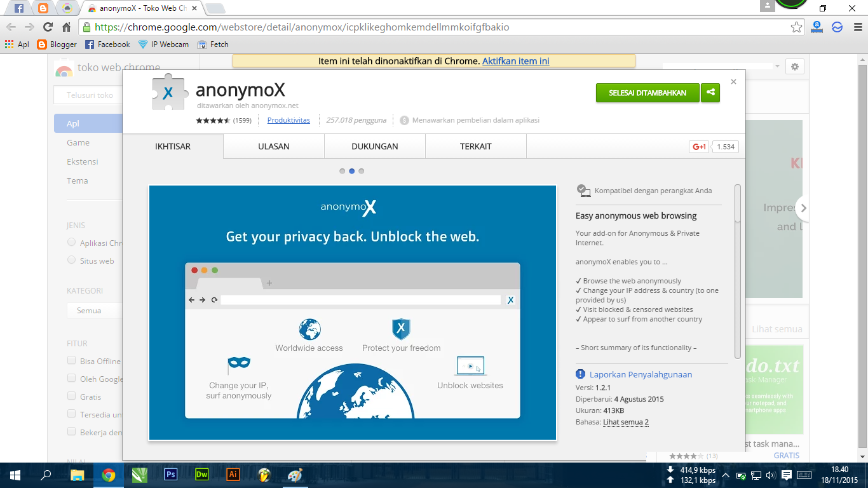Check the Tersedia un... checkbox
The height and width of the screenshot is (488, 868).
pyautogui.click(x=71, y=414)
